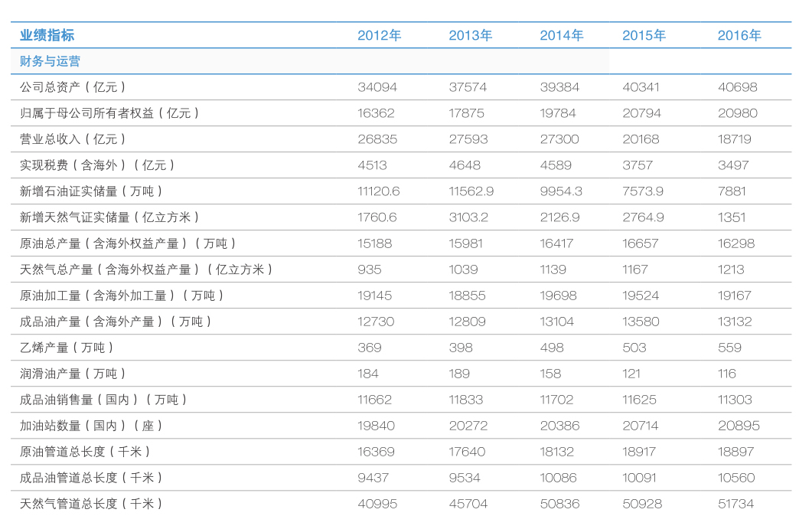Viewport: 812px width, 516px height.
Task: Click the 财务与运营 section heading
Action: coord(51,61)
